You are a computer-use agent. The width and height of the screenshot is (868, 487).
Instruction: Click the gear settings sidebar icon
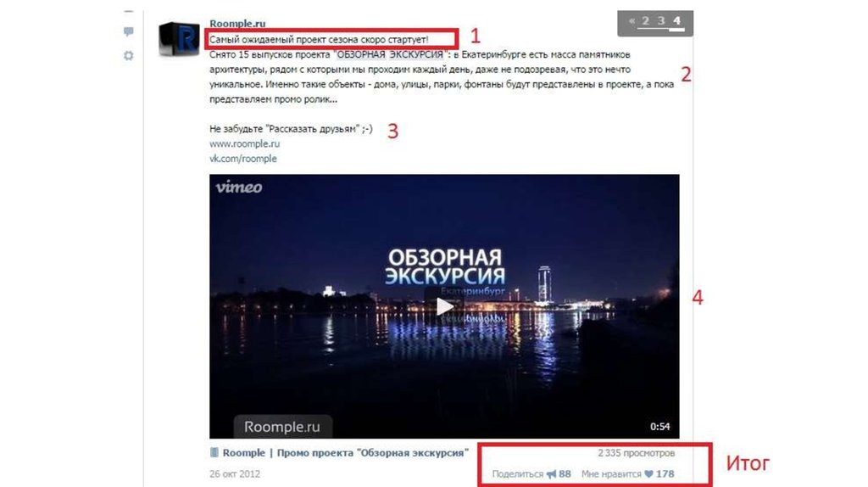click(x=129, y=55)
